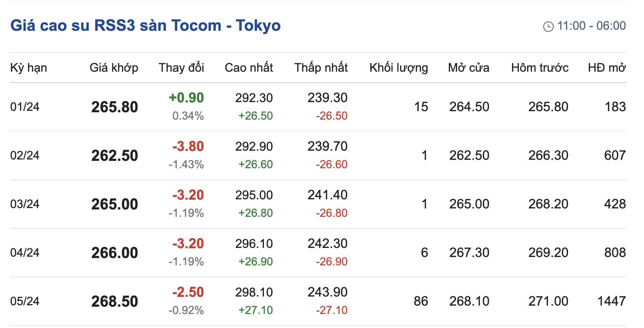Viewport: 644px width, 328px height.
Task: Open the Giá cao su RSS3 Tocom title link
Action: click(x=145, y=26)
